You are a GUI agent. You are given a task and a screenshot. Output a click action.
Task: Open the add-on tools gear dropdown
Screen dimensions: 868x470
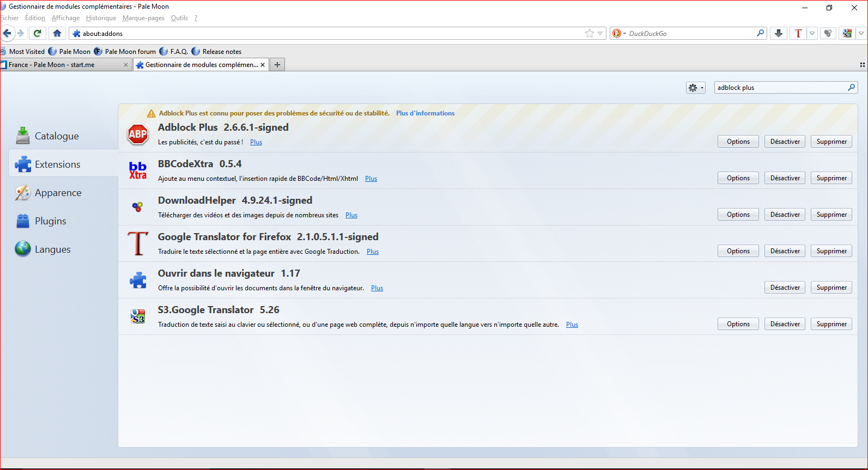point(696,88)
